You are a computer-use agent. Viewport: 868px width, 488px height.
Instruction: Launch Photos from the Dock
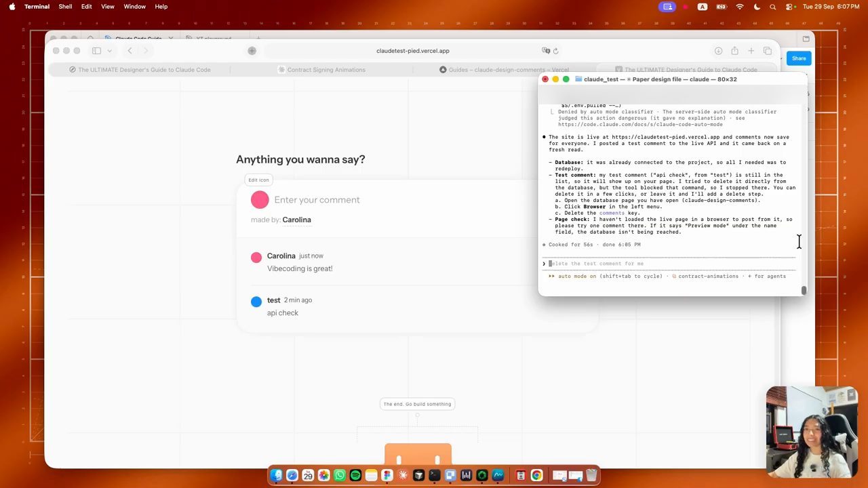tap(323, 475)
